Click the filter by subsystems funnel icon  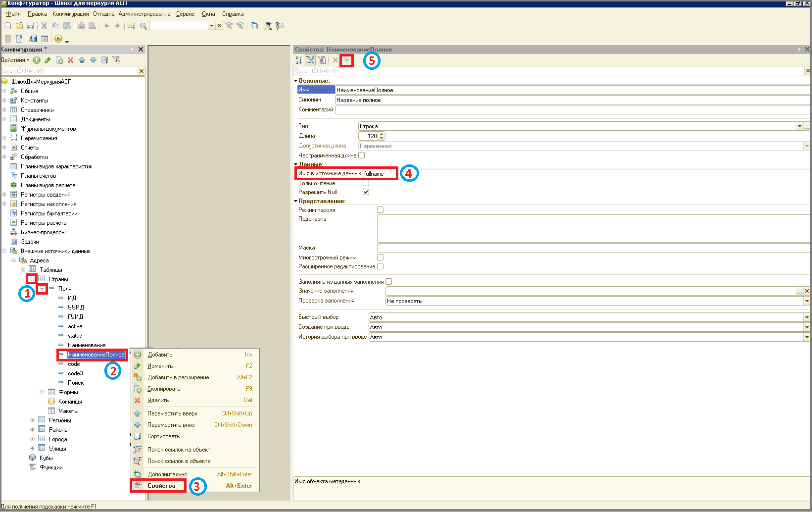[x=116, y=60]
